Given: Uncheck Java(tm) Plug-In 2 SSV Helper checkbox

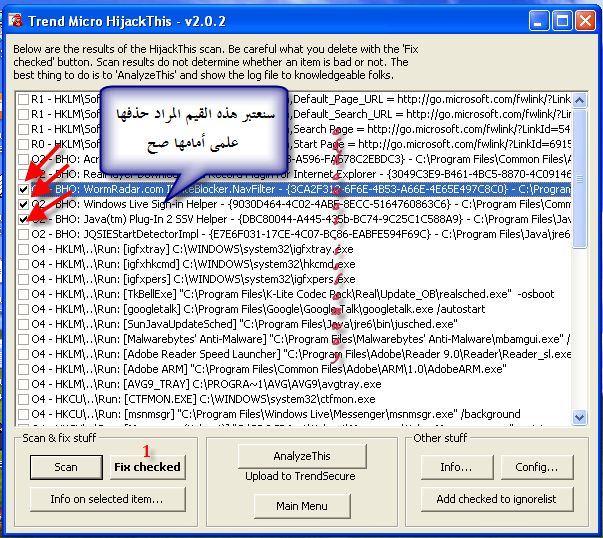Looking at the screenshot, I should (23, 219).
